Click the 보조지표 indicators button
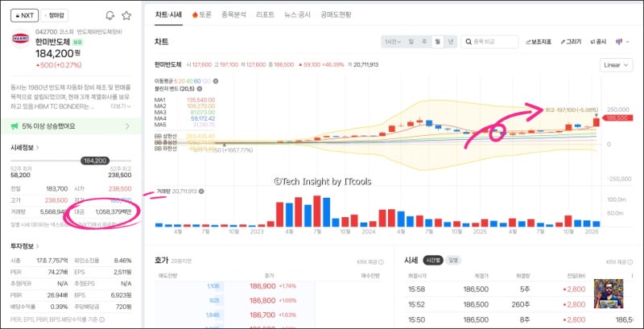The width and height of the screenshot is (644, 329). point(539,42)
